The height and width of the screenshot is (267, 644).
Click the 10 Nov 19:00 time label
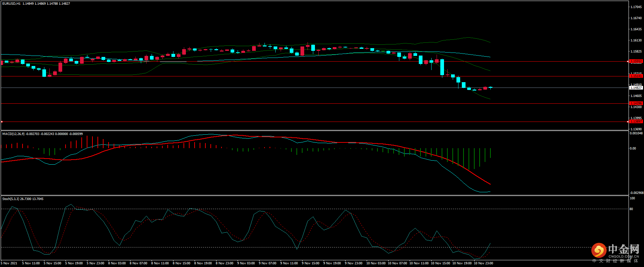tap(462, 263)
